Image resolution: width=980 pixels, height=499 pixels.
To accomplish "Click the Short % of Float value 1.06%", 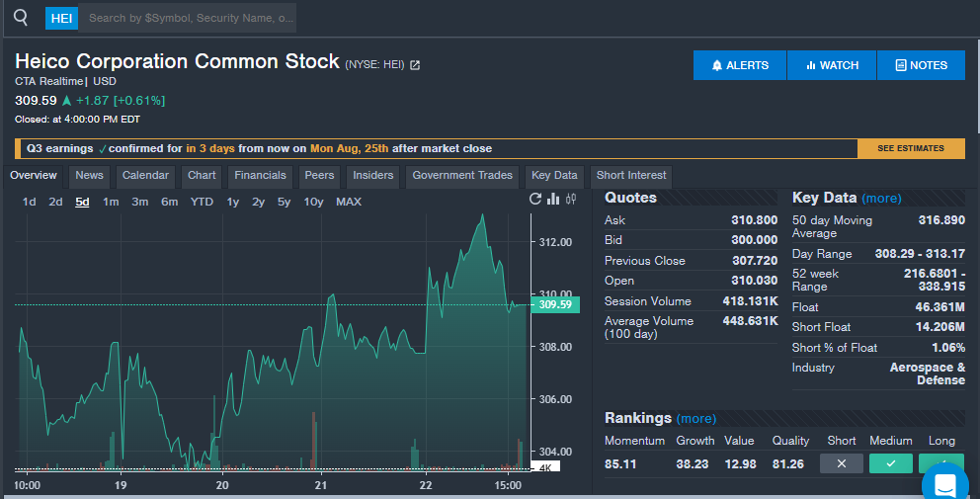I will (x=948, y=348).
